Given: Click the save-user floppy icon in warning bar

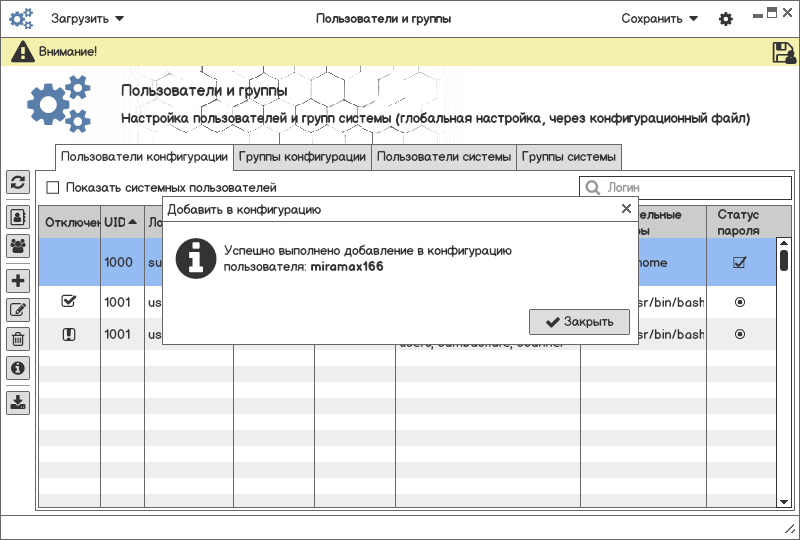Looking at the screenshot, I should (x=783, y=53).
